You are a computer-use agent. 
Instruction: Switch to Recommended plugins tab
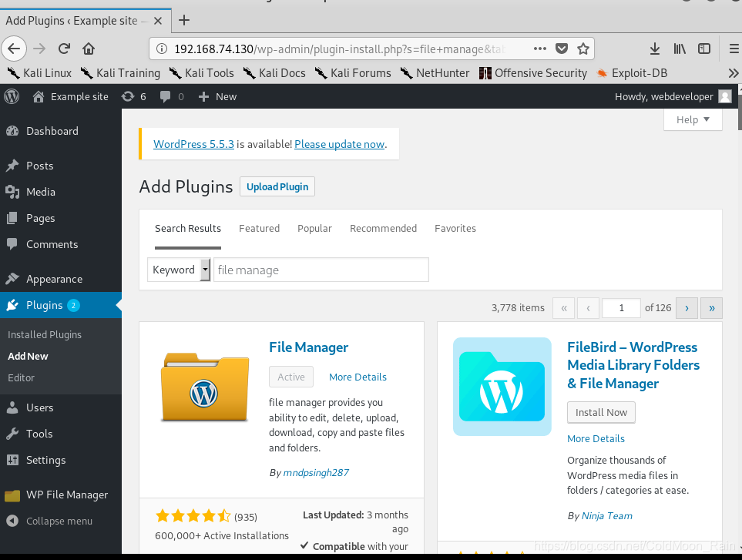click(x=383, y=229)
